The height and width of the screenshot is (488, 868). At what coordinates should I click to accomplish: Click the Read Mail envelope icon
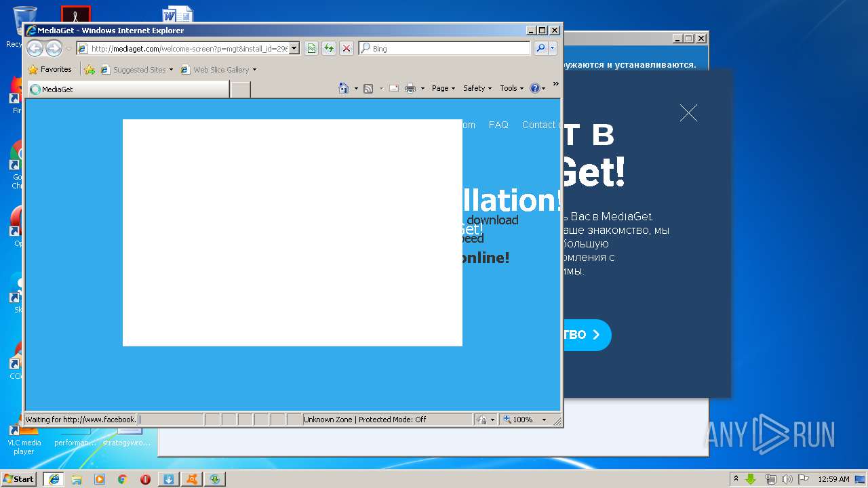click(393, 88)
